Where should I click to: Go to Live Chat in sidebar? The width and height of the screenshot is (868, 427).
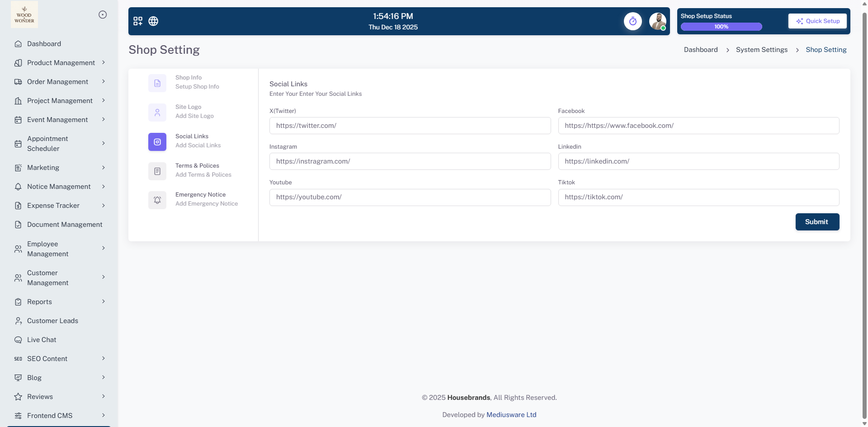[x=42, y=340]
